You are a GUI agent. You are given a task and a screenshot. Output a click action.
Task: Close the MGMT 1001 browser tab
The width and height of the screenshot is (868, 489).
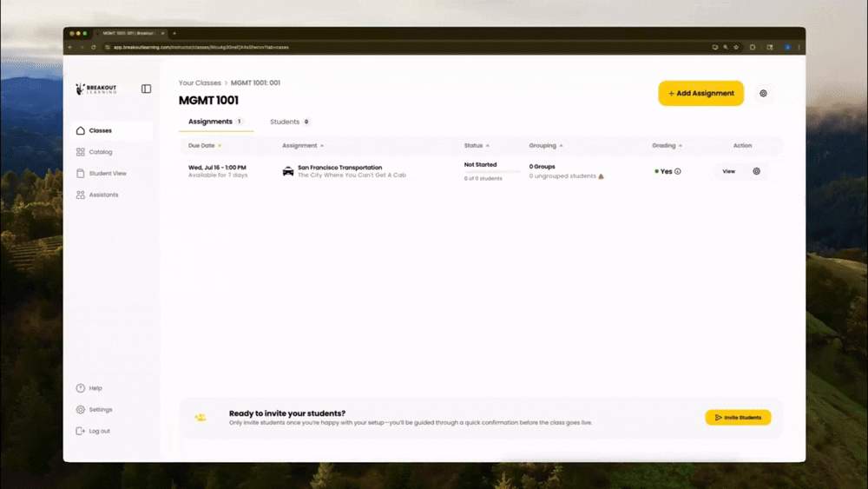coord(163,34)
